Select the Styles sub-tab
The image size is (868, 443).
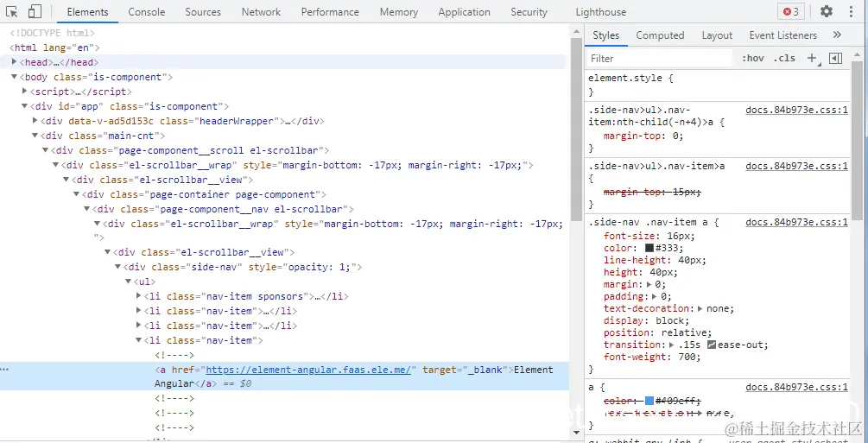605,35
